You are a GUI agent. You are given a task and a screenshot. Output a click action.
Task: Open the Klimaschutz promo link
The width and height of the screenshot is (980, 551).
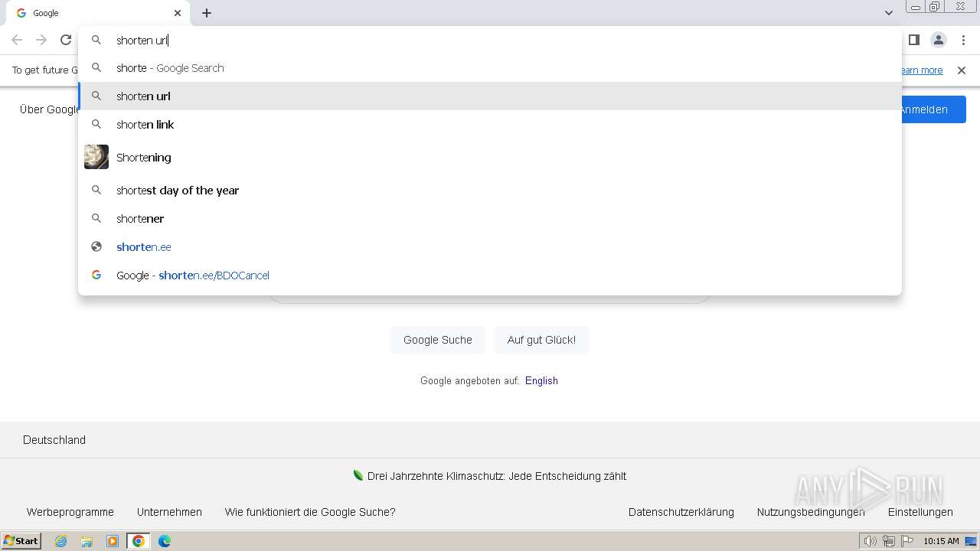click(497, 476)
